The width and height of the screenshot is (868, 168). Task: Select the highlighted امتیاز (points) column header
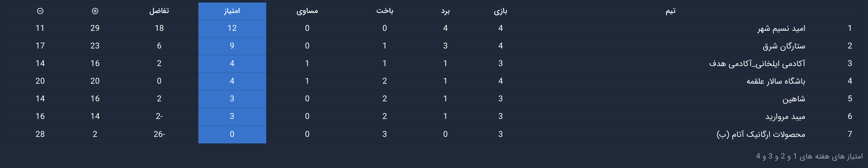coord(232,11)
